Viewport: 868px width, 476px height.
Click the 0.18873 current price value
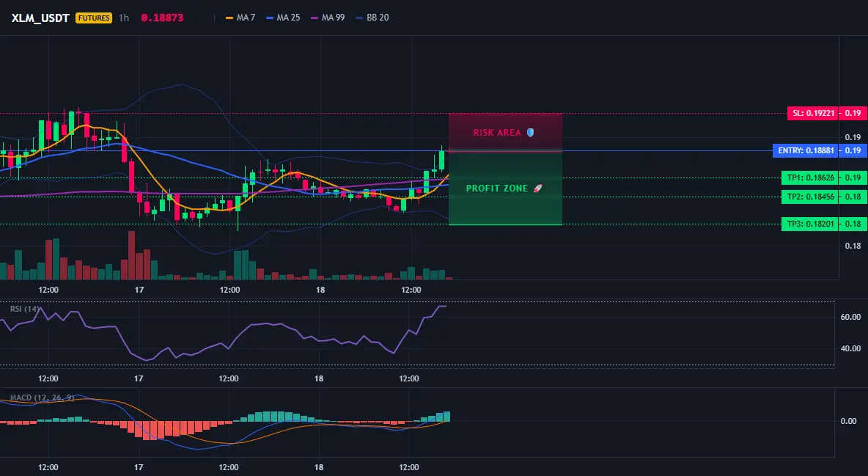(162, 18)
